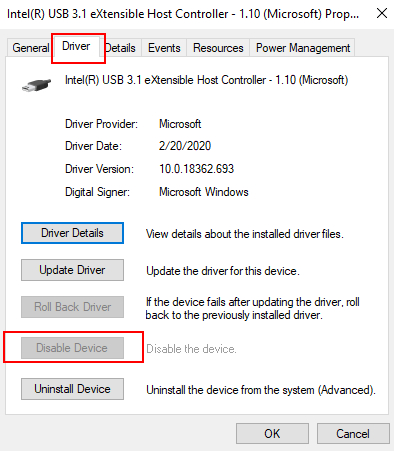
Task: Open the Resources tab
Action: (x=218, y=48)
